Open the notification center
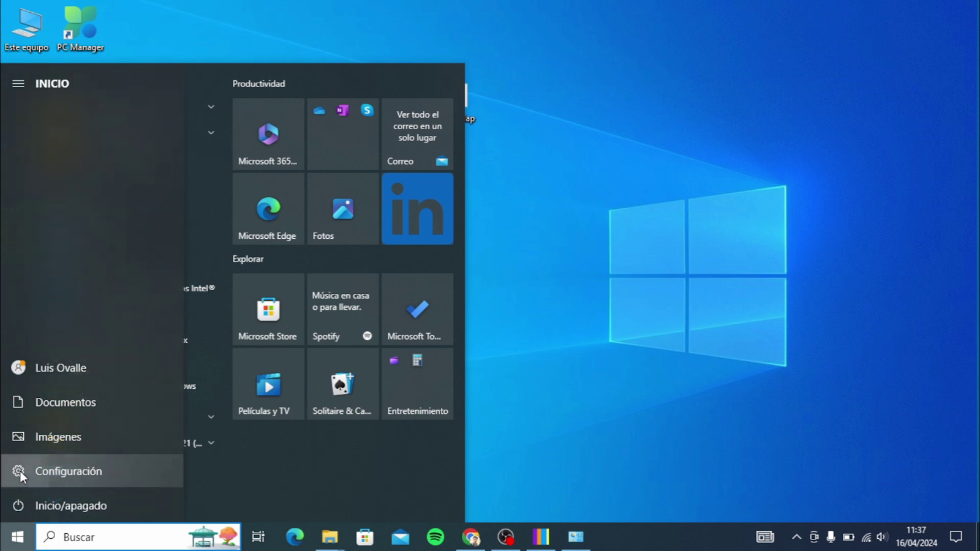Screen dimensions: 980x551 (956, 537)
